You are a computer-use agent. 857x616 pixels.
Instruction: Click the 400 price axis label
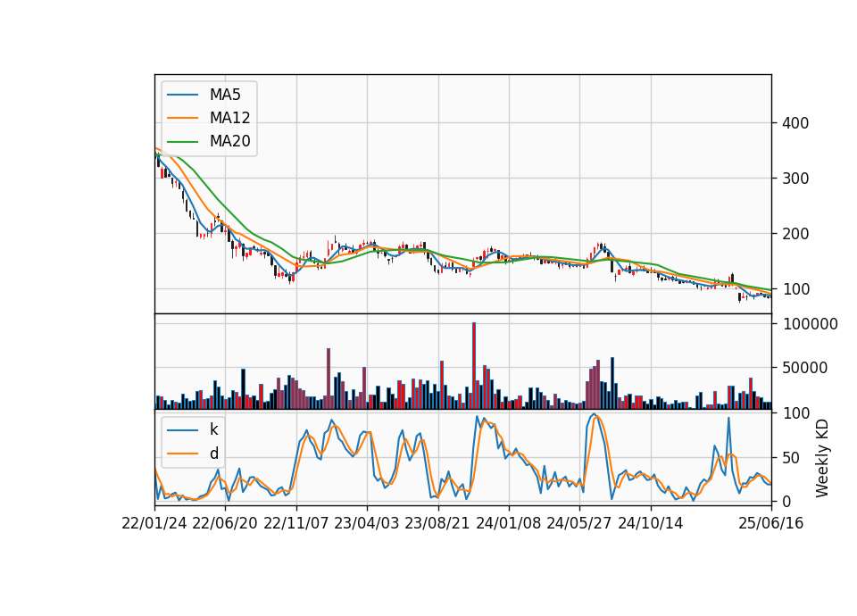click(x=795, y=123)
